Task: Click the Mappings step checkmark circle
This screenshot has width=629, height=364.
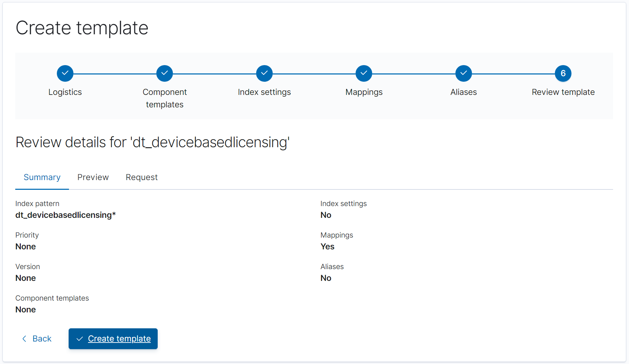Action: [364, 73]
